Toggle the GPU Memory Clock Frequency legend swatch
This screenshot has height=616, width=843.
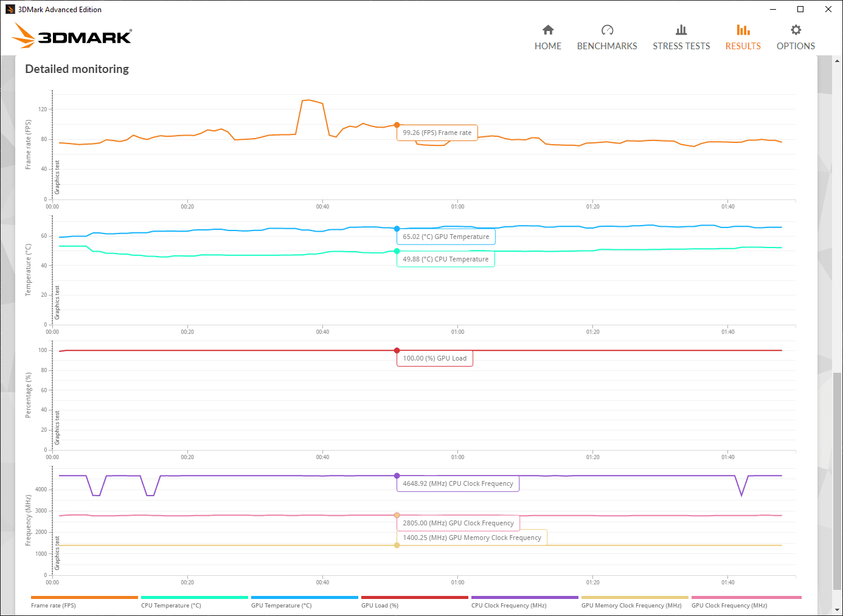tap(635, 597)
